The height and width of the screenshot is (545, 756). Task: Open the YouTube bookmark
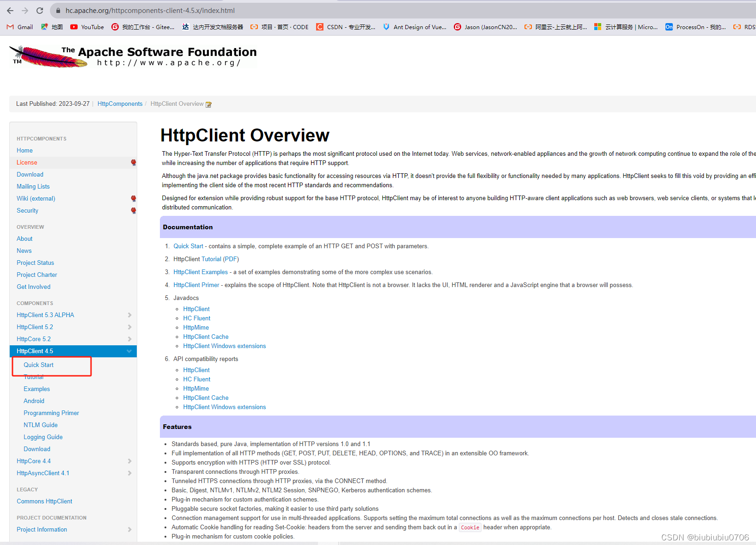(x=87, y=27)
